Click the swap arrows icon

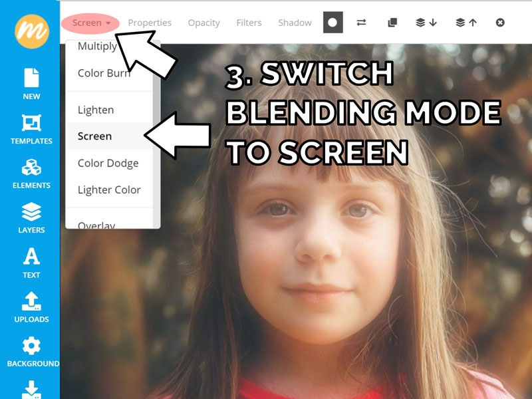pyautogui.click(x=361, y=23)
